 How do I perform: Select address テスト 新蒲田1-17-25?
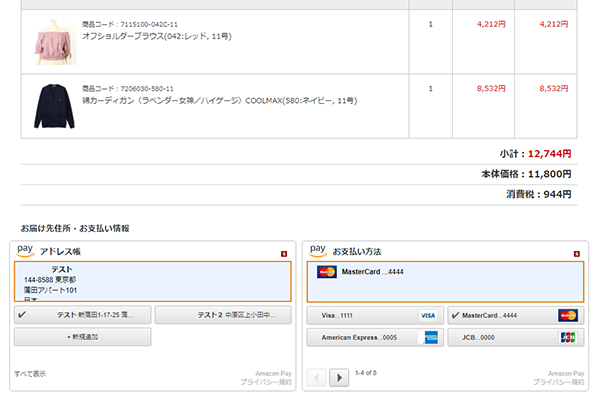pos(82,315)
